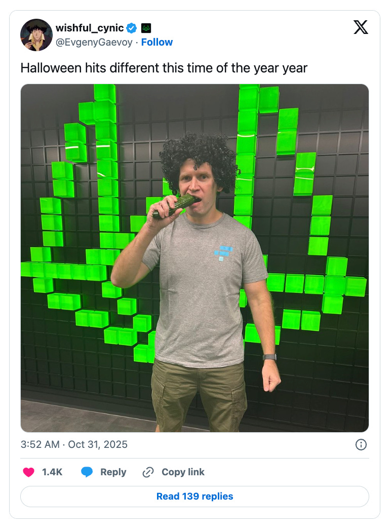Open Read 139 replies

point(194,497)
